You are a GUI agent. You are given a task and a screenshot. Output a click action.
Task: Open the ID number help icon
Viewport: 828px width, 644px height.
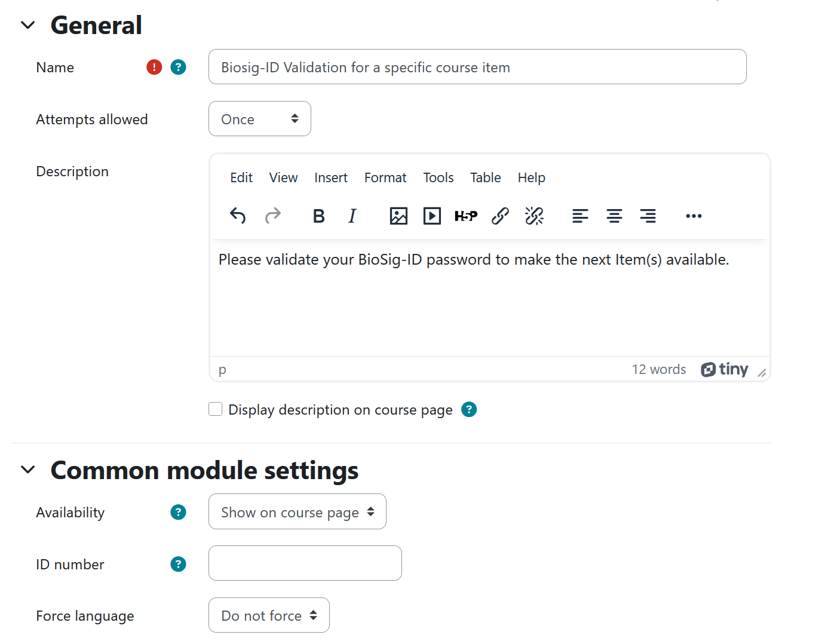point(178,564)
